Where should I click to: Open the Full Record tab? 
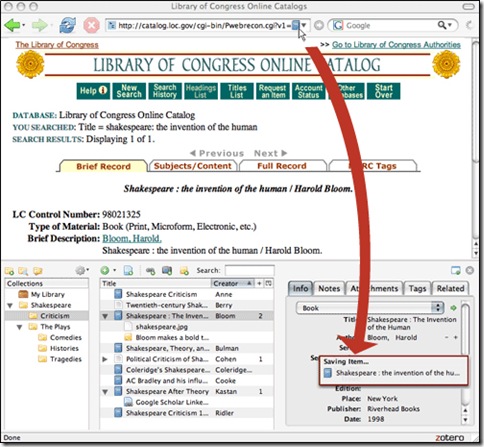[282, 166]
